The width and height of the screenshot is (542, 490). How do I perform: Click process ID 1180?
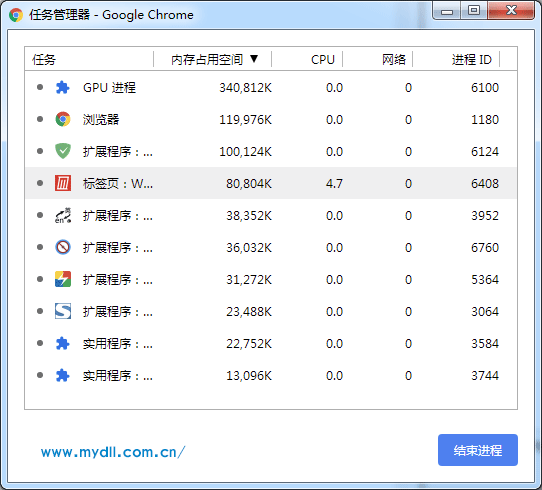click(485, 120)
